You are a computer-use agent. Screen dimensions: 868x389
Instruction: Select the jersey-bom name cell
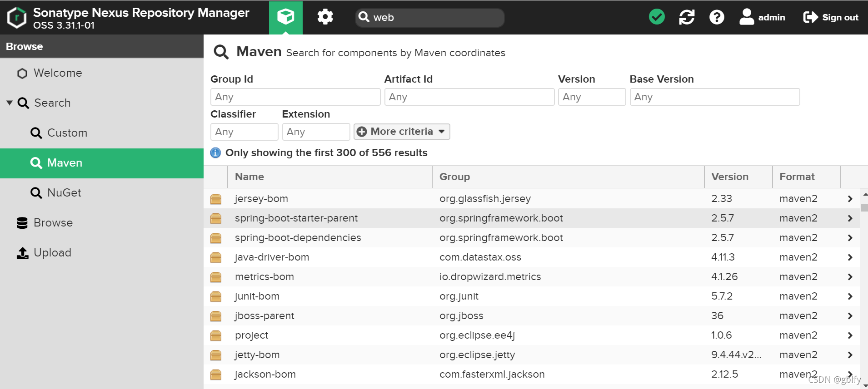[x=261, y=199]
